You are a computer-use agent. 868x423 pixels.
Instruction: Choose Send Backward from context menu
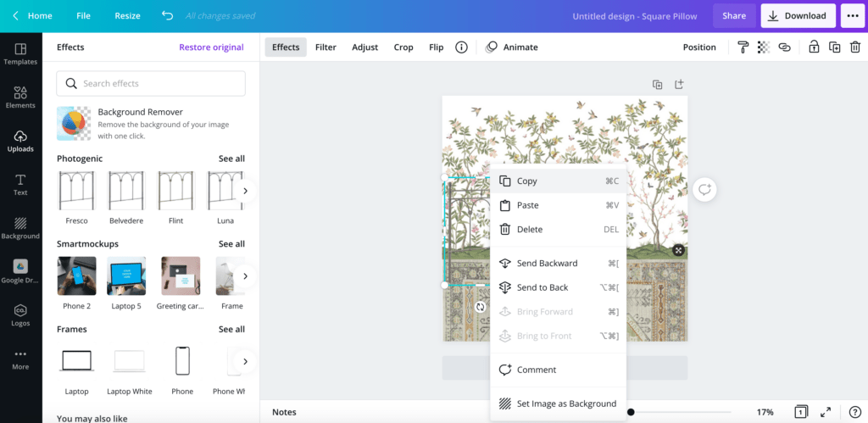(559, 264)
